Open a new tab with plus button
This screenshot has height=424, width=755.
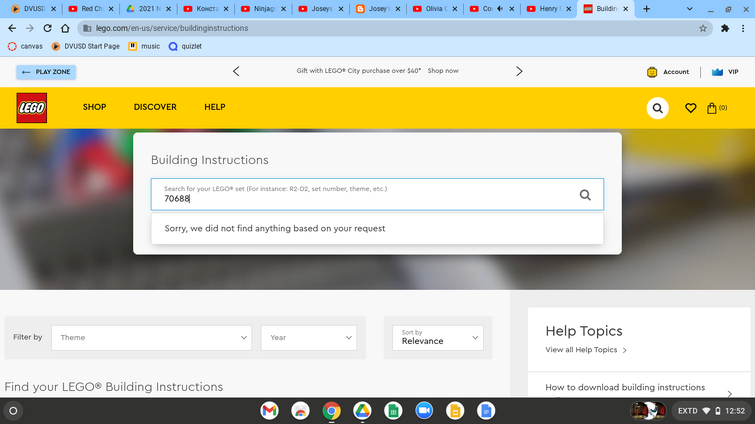pos(646,9)
